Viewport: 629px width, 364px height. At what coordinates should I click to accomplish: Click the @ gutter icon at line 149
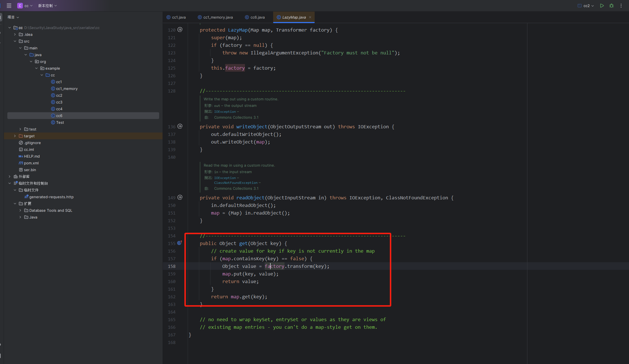click(x=180, y=197)
